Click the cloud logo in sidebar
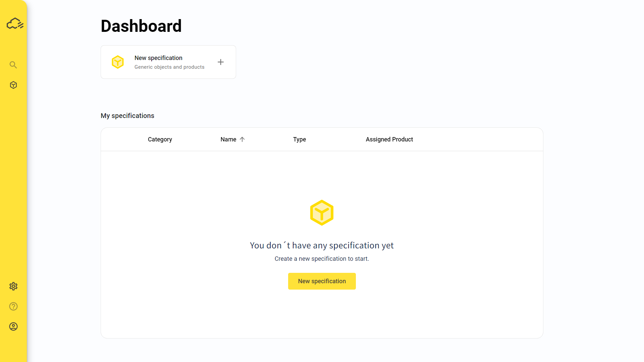Image resolution: width=644 pixels, height=362 pixels. [x=15, y=24]
